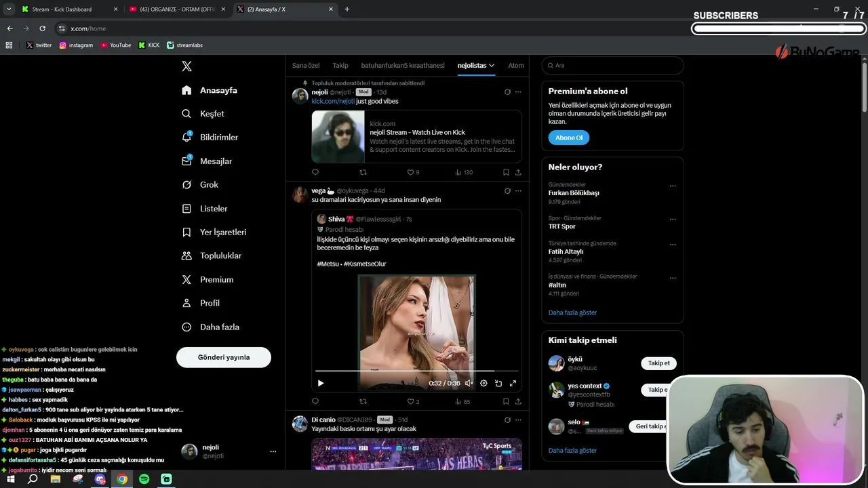Open Daha fazla göster under follow suggestions
This screenshot has width=868, height=488.
573,450
